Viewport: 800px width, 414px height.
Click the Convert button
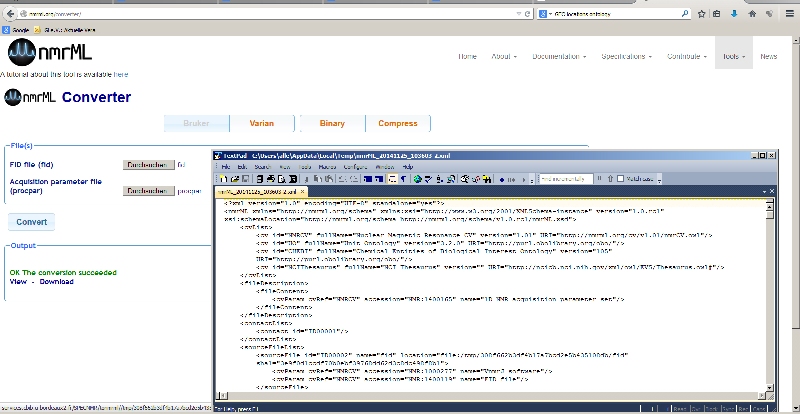point(32,222)
